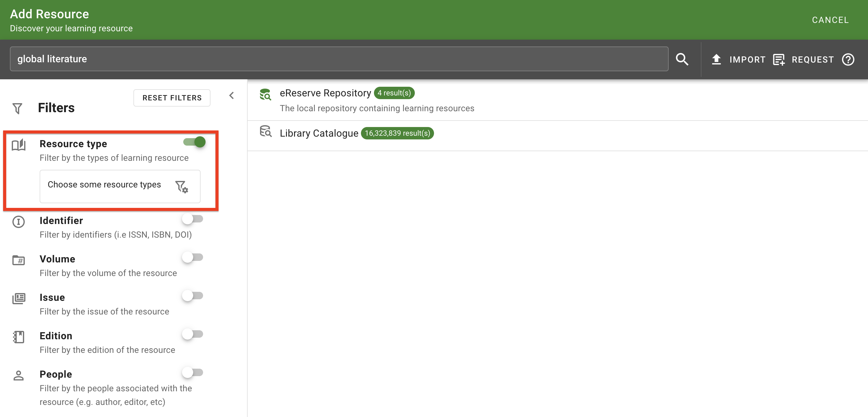
Task: Click the Library Catalogue database icon
Action: 266,131
